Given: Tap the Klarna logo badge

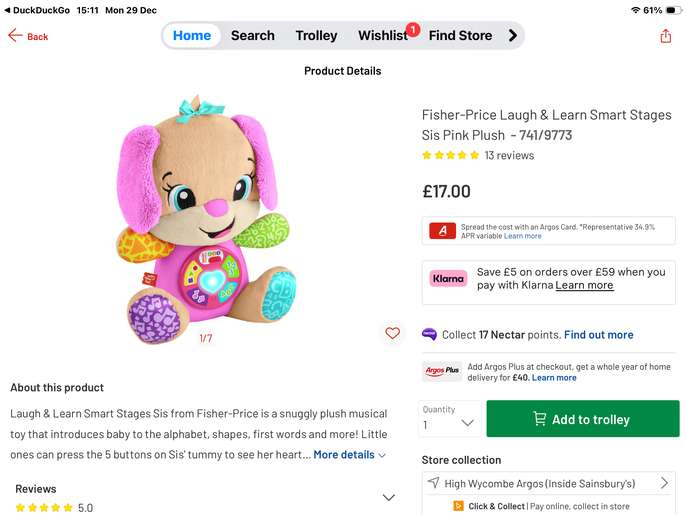Looking at the screenshot, I should [x=449, y=279].
